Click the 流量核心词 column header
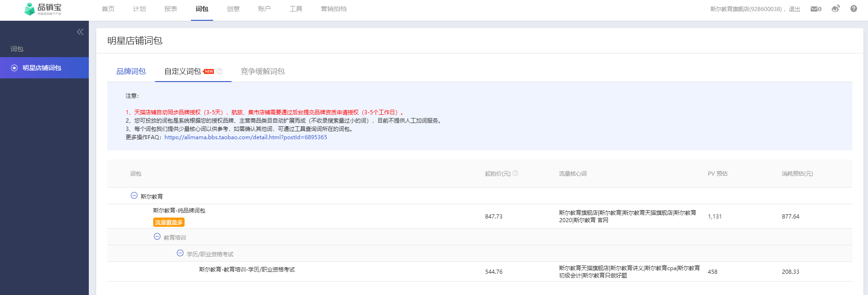 573,174
